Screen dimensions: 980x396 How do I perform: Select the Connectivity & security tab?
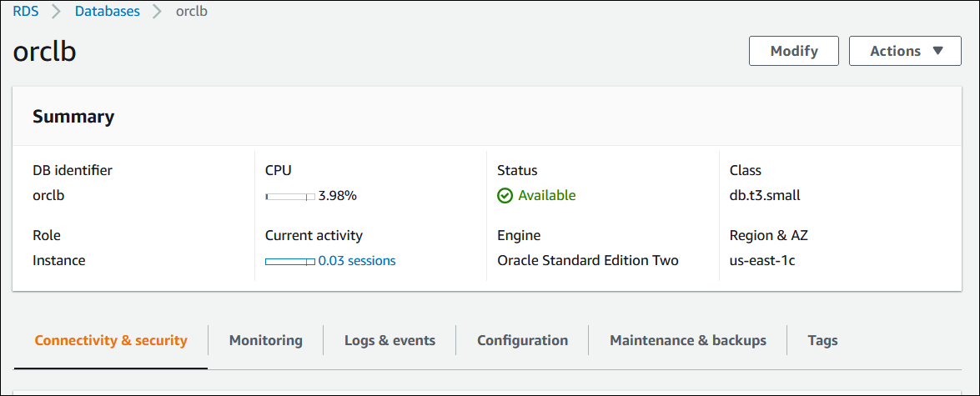pyautogui.click(x=111, y=340)
